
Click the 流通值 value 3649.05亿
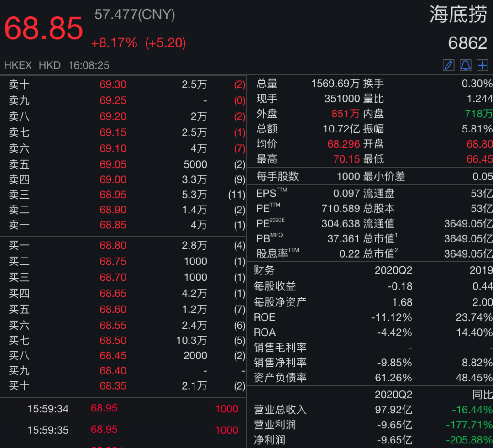point(468,224)
